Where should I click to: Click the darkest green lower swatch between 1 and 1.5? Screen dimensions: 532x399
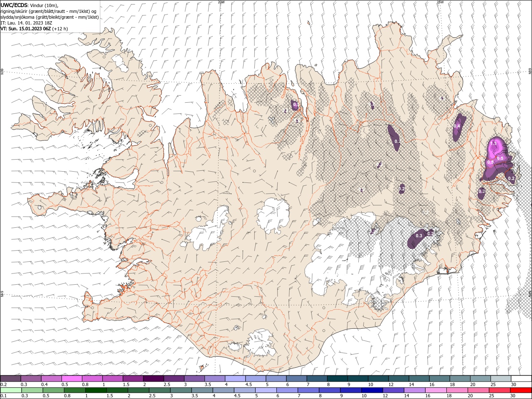(x=96, y=390)
